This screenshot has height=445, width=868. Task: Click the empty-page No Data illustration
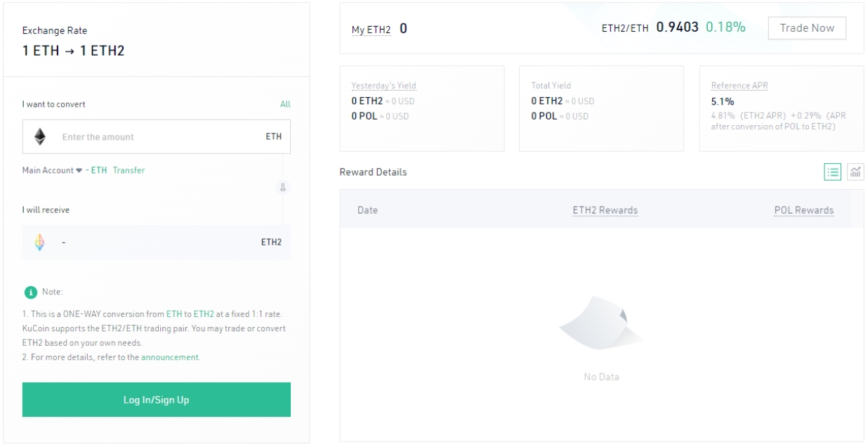(600, 323)
